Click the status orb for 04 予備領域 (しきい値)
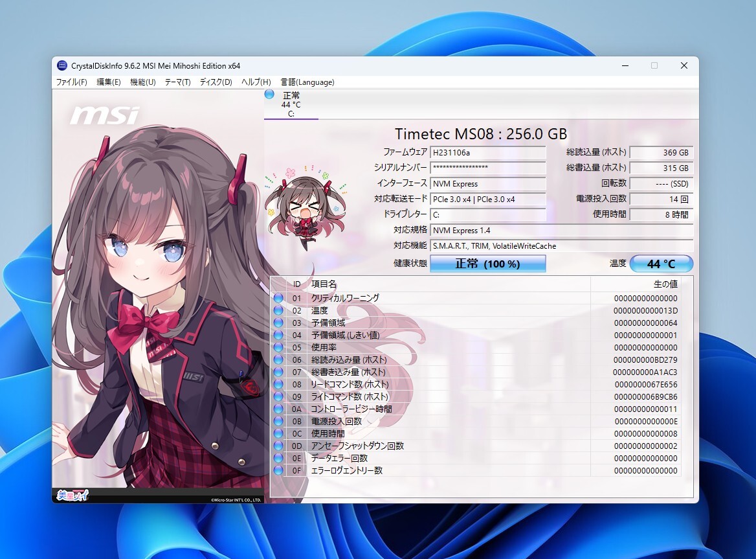This screenshot has height=559, width=756. point(278,335)
